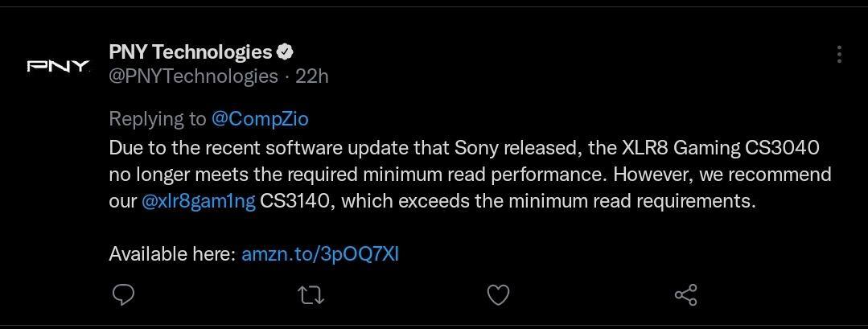Click the 22h timestamp of the tweet
The height and width of the screenshot is (329, 868).
pos(312,76)
